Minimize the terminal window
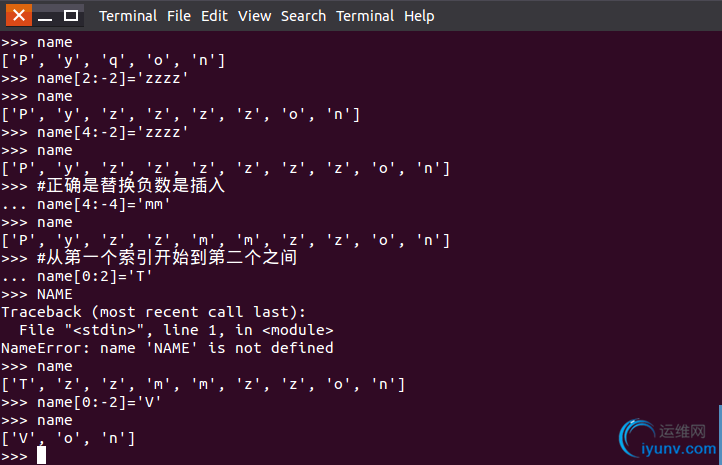722x465 pixels. pyautogui.click(x=45, y=16)
